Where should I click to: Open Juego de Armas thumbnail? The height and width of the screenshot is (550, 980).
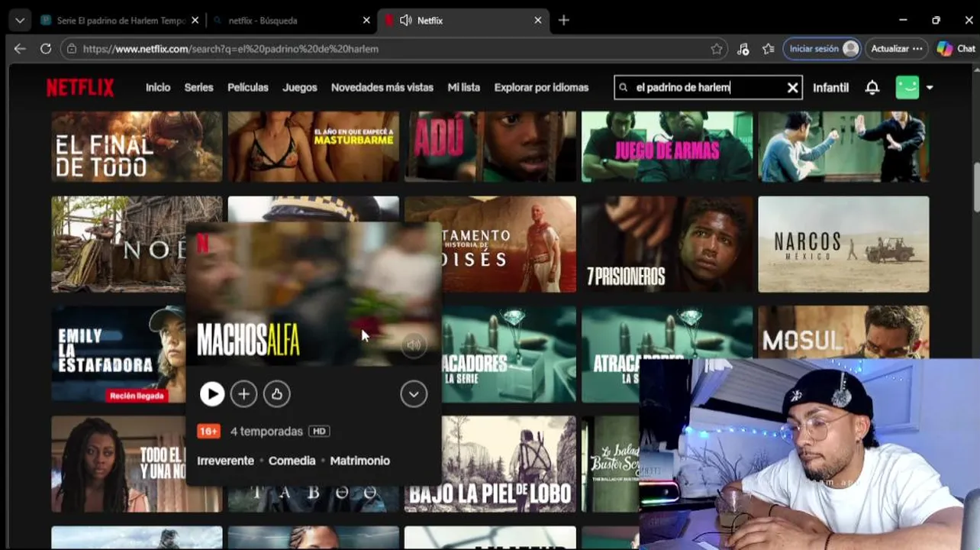tap(667, 147)
